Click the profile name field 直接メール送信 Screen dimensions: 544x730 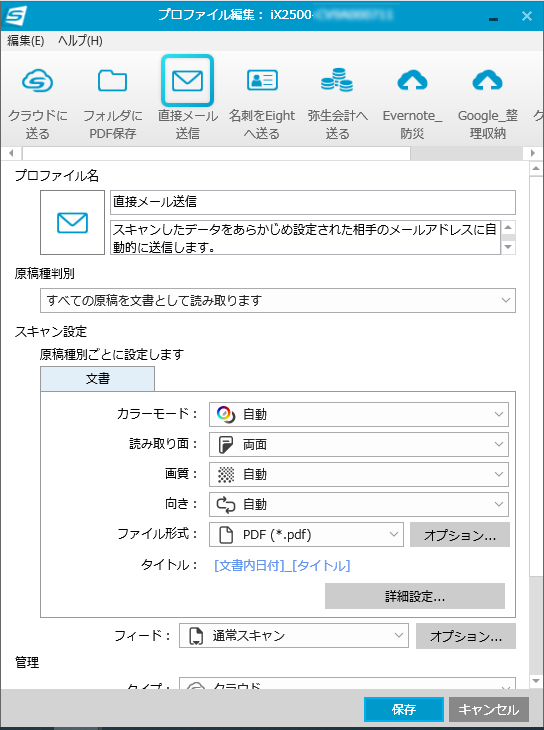click(313, 202)
